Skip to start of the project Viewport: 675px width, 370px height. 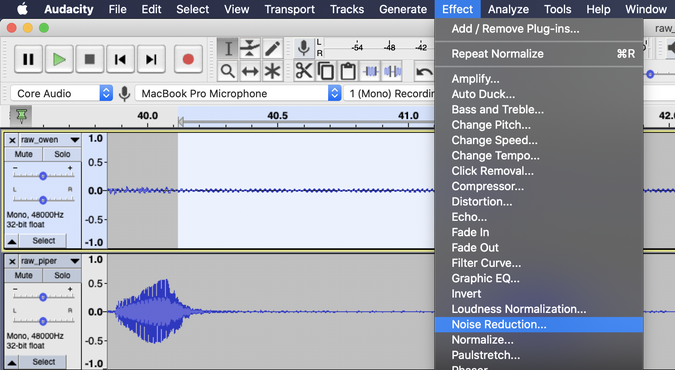[x=120, y=59]
